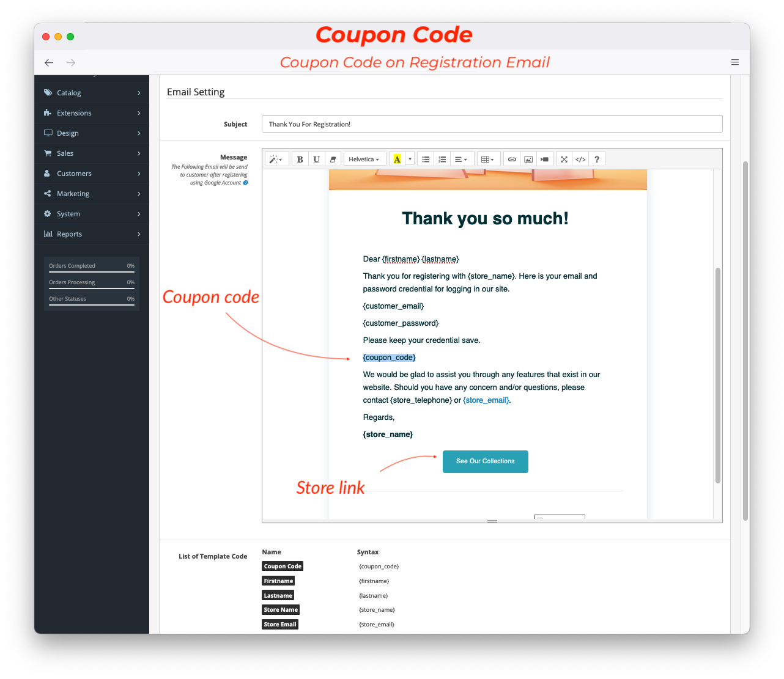
Task: Click the Firstname template badge
Action: (x=278, y=581)
